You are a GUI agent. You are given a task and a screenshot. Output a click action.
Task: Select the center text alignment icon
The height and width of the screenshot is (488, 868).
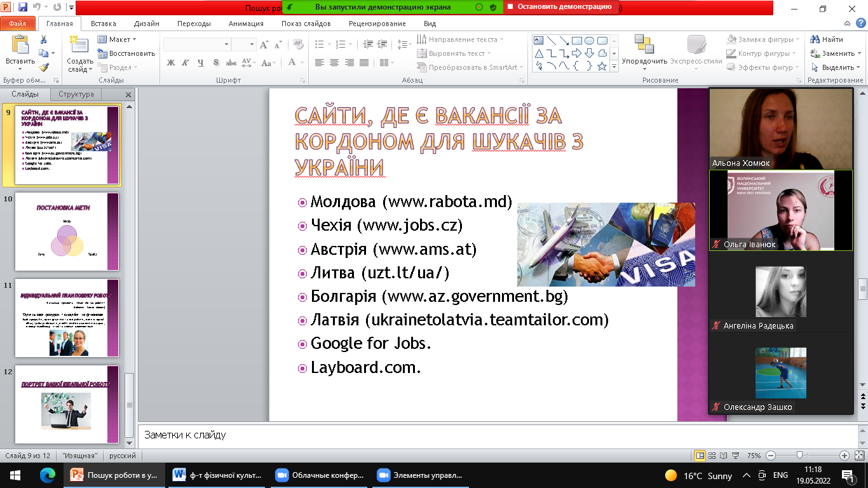[x=334, y=62]
